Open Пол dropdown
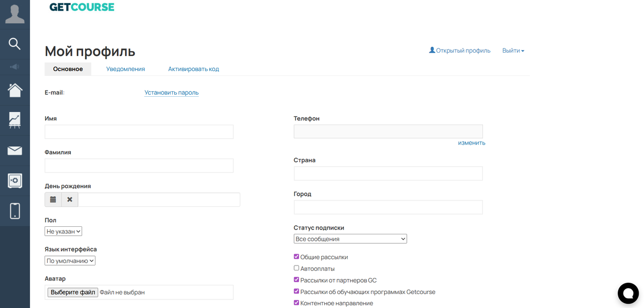This screenshot has width=644, height=308. (63, 232)
